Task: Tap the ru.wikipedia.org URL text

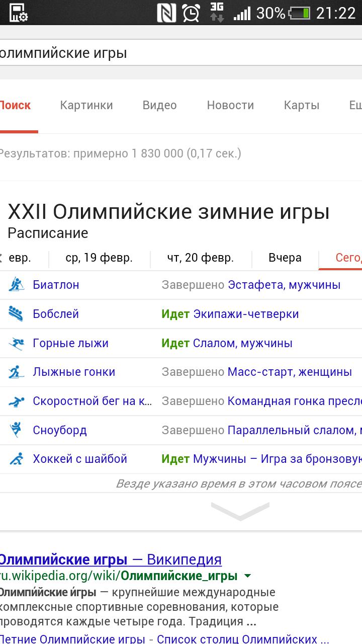Action: 119,576
